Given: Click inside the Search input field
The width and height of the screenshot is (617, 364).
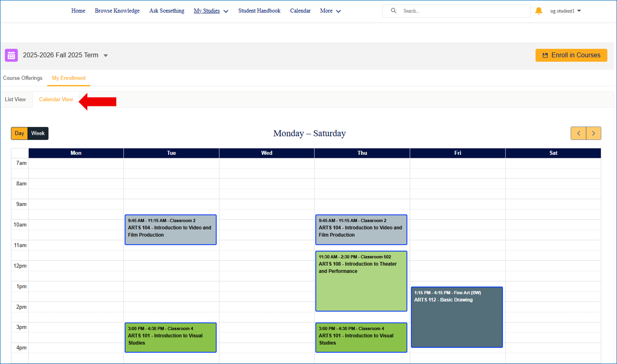Looking at the screenshot, I should 462,11.
